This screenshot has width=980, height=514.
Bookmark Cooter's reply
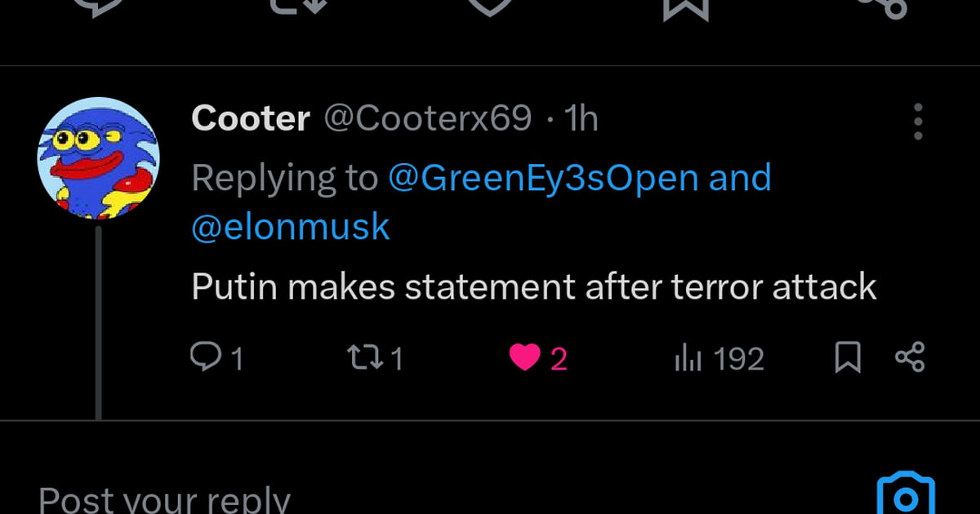pyautogui.click(x=848, y=357)
